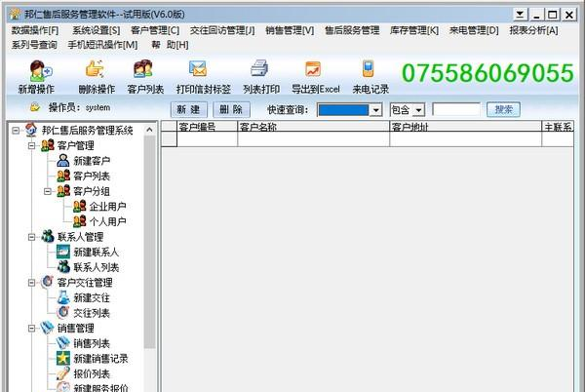
Task: Open the 快速查询 field dropdown
Action: point(376,110)
